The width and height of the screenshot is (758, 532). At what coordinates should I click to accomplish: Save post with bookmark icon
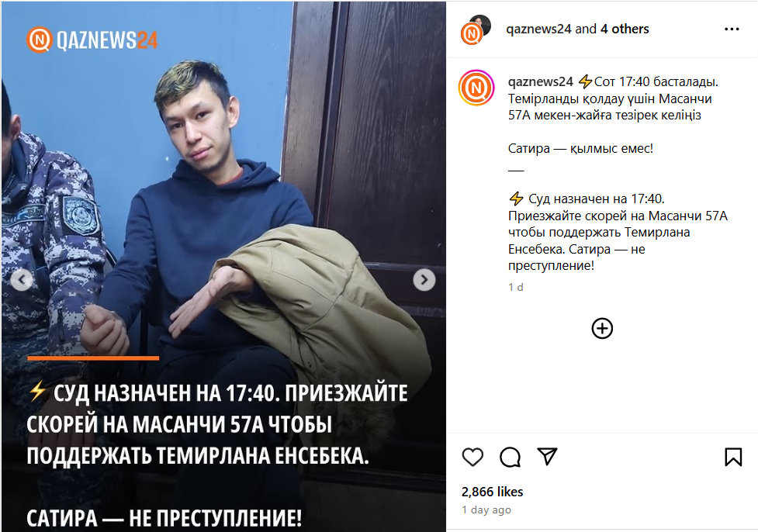(x=733, y=457)
